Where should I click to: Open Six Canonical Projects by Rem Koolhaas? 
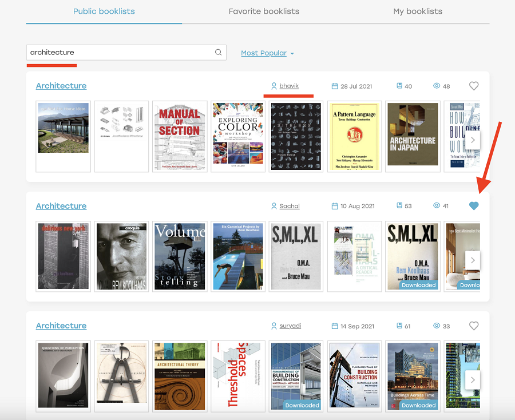click(238, 256)
